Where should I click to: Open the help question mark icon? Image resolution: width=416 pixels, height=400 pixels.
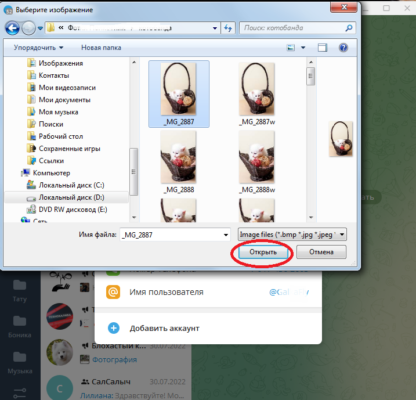pos(343,48)
